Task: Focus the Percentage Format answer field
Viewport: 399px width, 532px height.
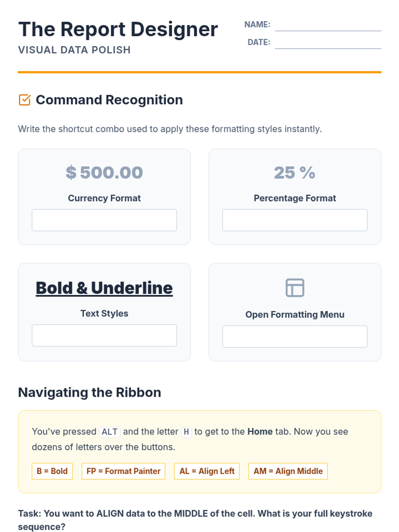Action: (x=295, y=220)
